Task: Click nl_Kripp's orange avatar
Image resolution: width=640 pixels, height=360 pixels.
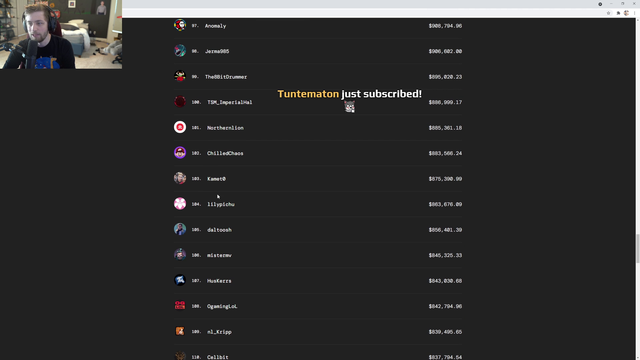Action: coord(180,331)
